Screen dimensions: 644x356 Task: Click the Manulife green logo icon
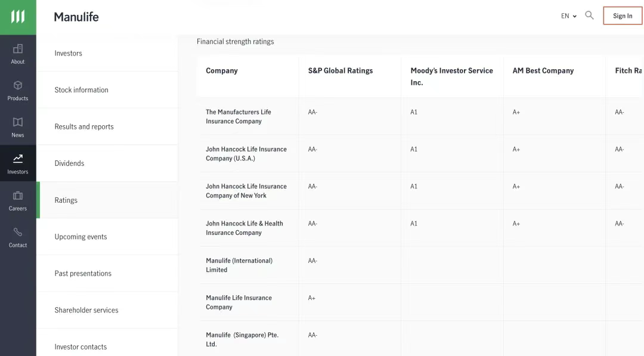pos(18,17)
